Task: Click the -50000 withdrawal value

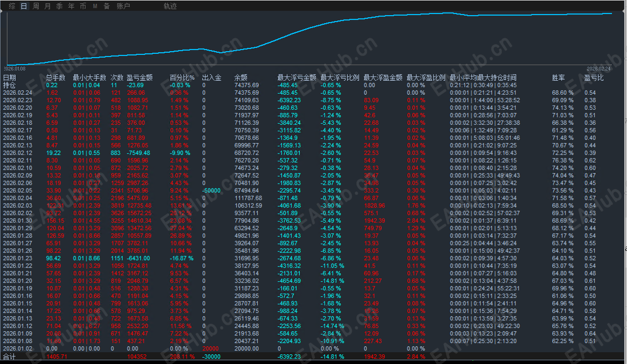Action: tap(211, 191)
